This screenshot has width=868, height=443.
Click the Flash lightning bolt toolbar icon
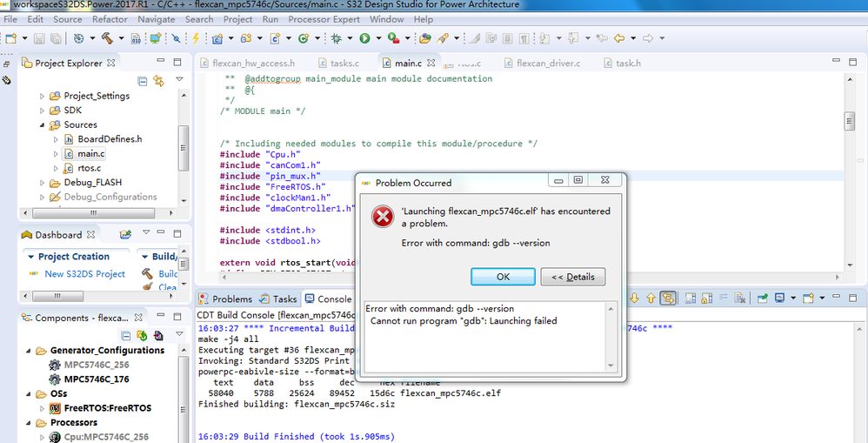click(196, 38)
